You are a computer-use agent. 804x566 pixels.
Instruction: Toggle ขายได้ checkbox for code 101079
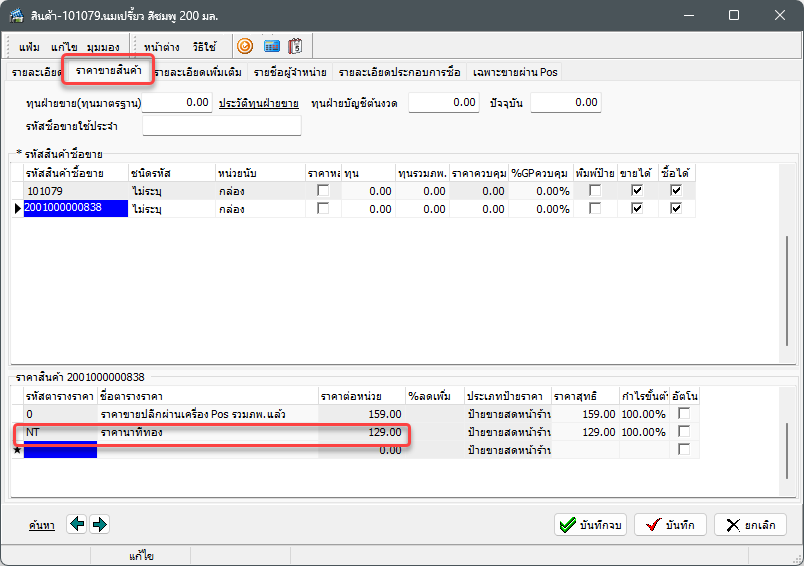click(637, 190)
